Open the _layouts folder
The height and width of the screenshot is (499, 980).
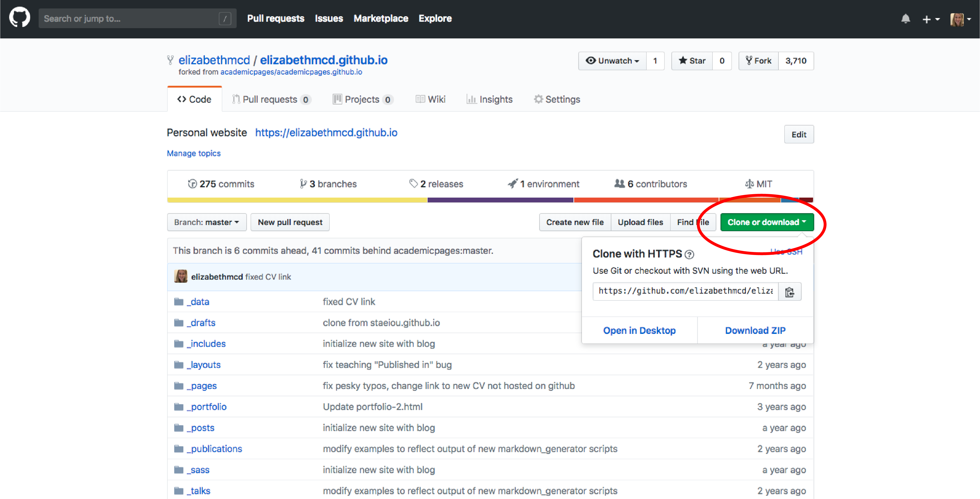coord(203,365)
